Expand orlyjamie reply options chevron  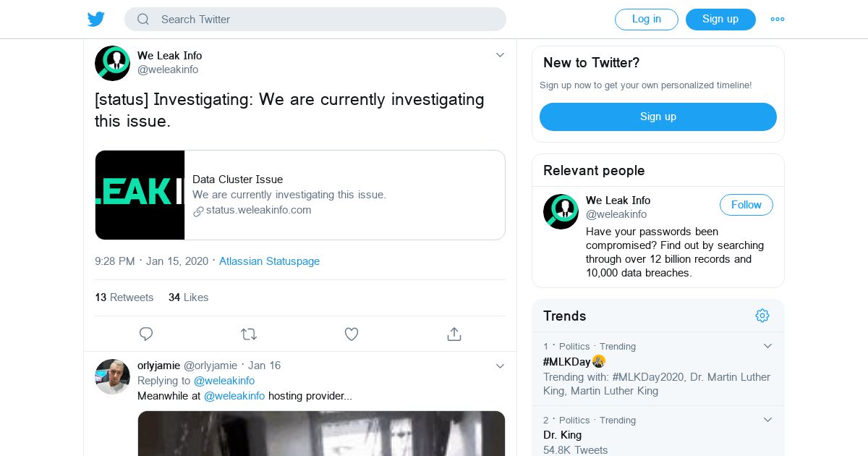(500, 366)
